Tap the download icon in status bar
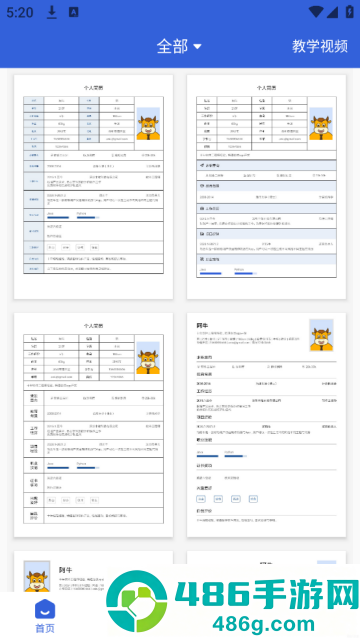Screen dimensions: 360x639 (x=51, y=12)
